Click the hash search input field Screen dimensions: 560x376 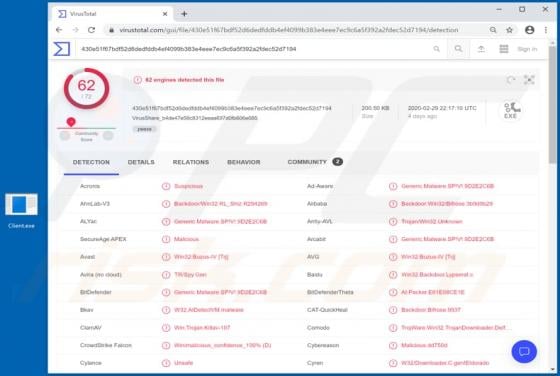[x=254, y=49]
